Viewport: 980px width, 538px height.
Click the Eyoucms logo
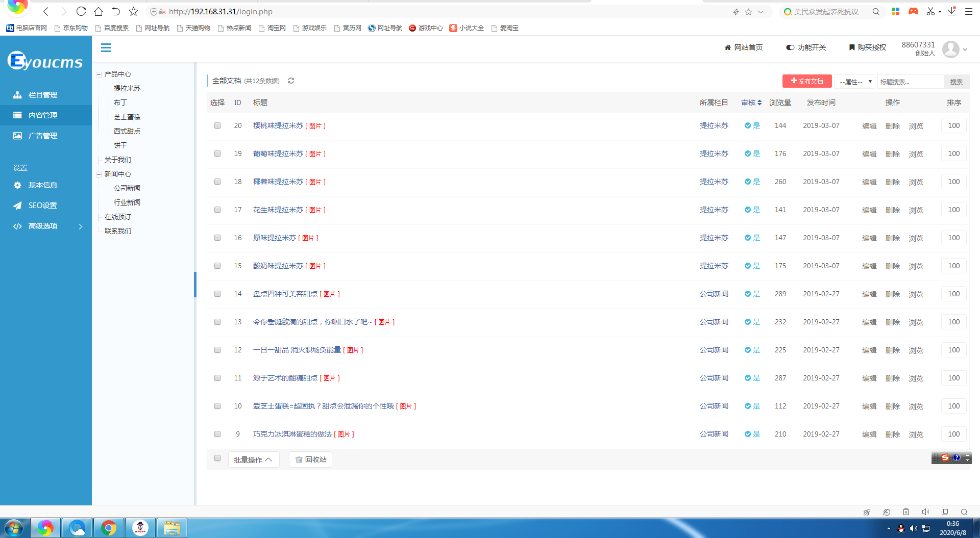click(x=45, y=61)
